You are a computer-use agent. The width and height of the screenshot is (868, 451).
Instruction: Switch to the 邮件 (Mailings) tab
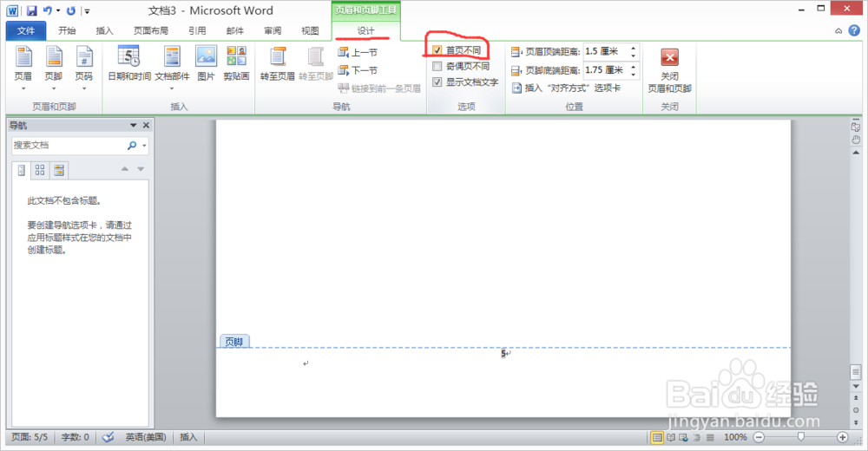234,31
